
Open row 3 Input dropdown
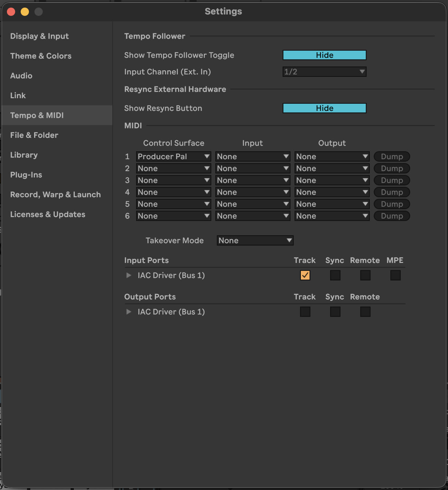pos(253,180)
